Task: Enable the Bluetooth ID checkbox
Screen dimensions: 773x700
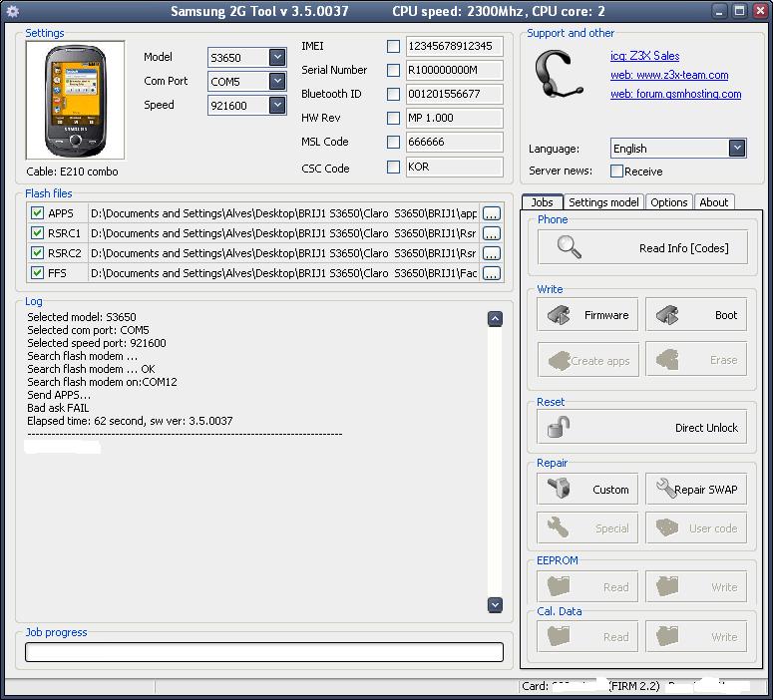Action: click(x=393, y=94)
